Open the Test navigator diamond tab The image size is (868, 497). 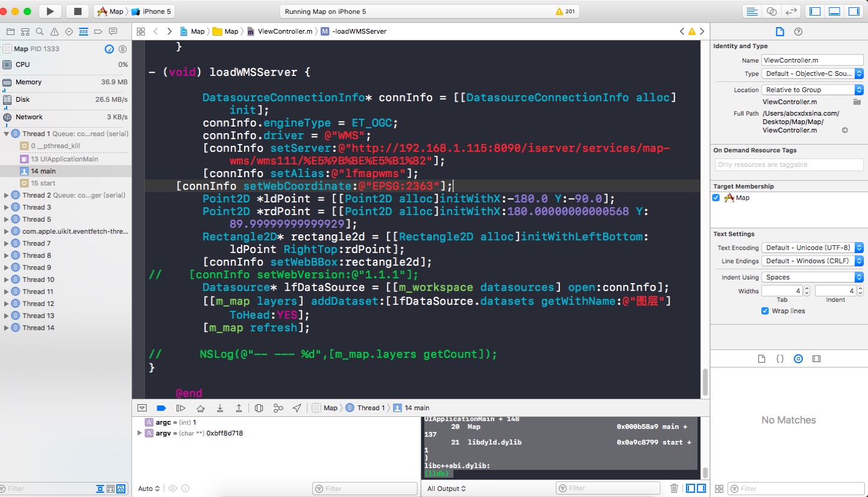pyautogui.click(x=69, y=31)
